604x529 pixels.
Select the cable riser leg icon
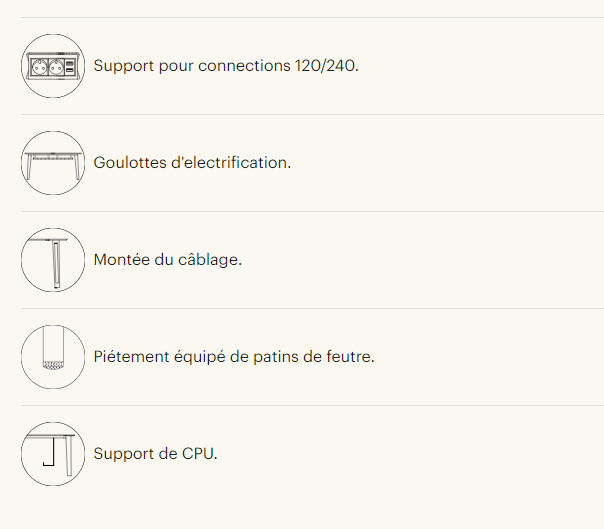click(x=53, y=260)
